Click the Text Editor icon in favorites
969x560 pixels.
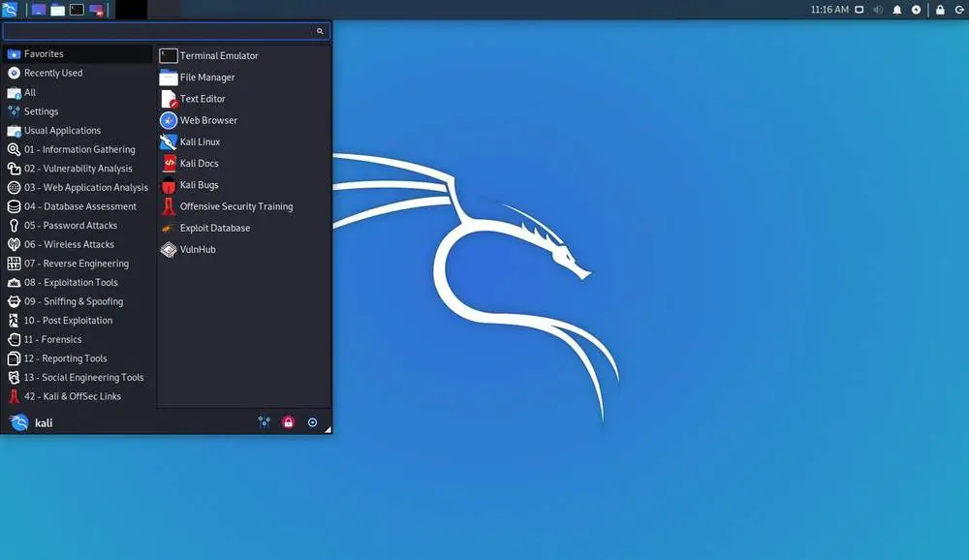point(169,99)
